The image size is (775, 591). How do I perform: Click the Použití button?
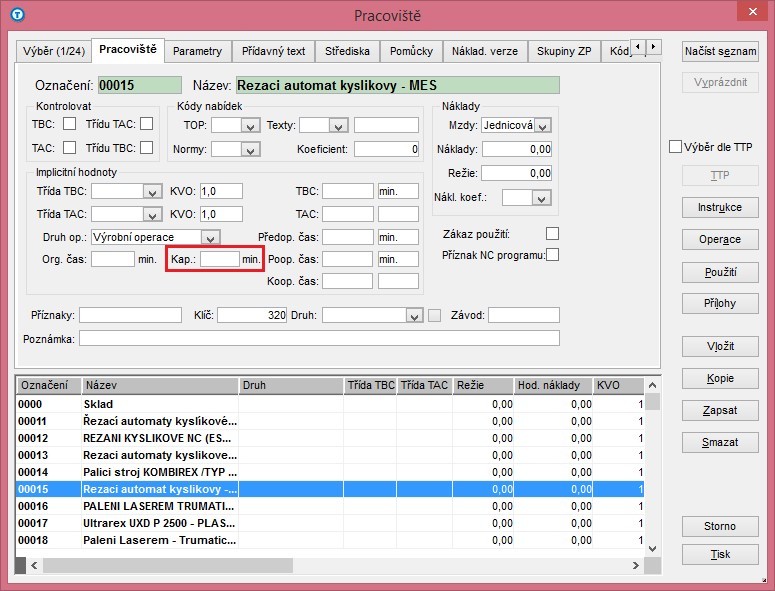(x=720, y=272)
